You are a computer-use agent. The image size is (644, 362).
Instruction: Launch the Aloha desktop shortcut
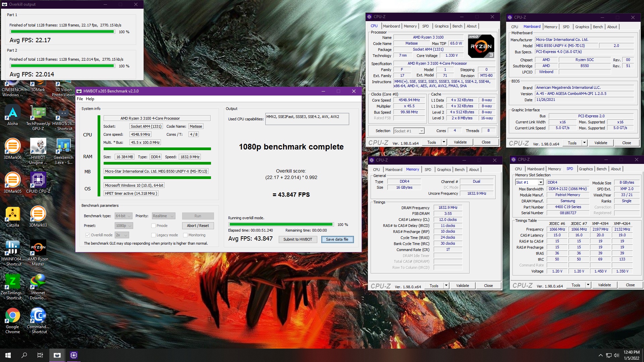(13, 116)
